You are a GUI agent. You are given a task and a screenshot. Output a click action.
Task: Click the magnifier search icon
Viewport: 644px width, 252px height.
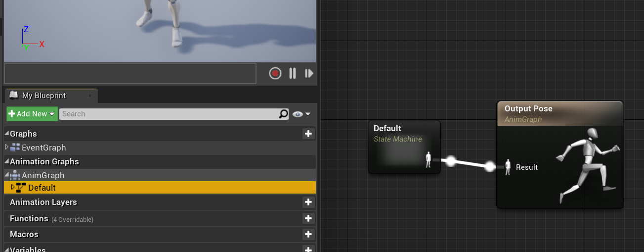coord(284,114)
